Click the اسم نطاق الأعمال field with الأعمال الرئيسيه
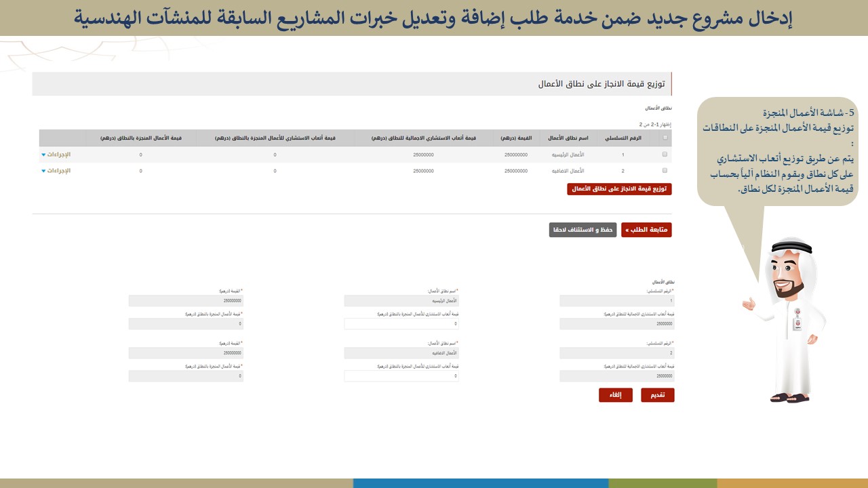 (401, 300)
